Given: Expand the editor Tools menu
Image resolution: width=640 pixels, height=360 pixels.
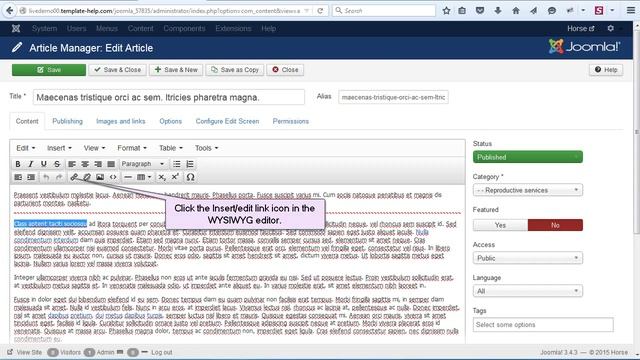Looking at the screenshot, I should pyautogui.click(x=206, y=148).
